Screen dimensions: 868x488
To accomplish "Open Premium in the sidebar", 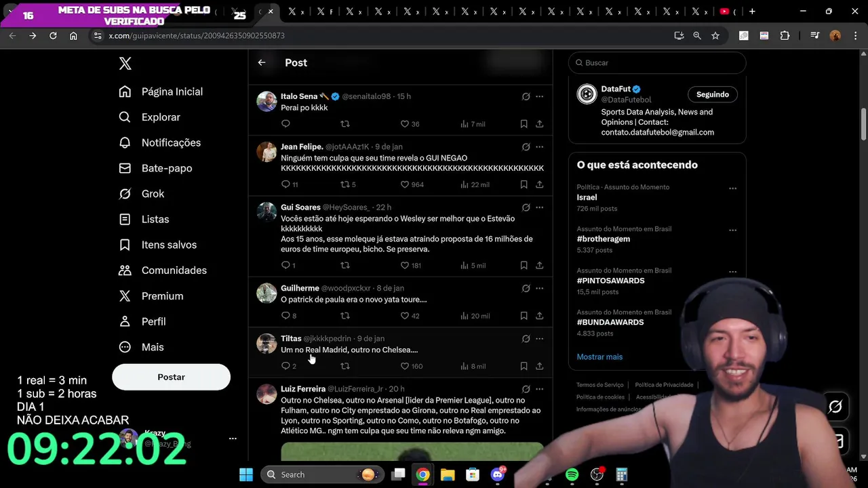I will (x=151, y=296).
